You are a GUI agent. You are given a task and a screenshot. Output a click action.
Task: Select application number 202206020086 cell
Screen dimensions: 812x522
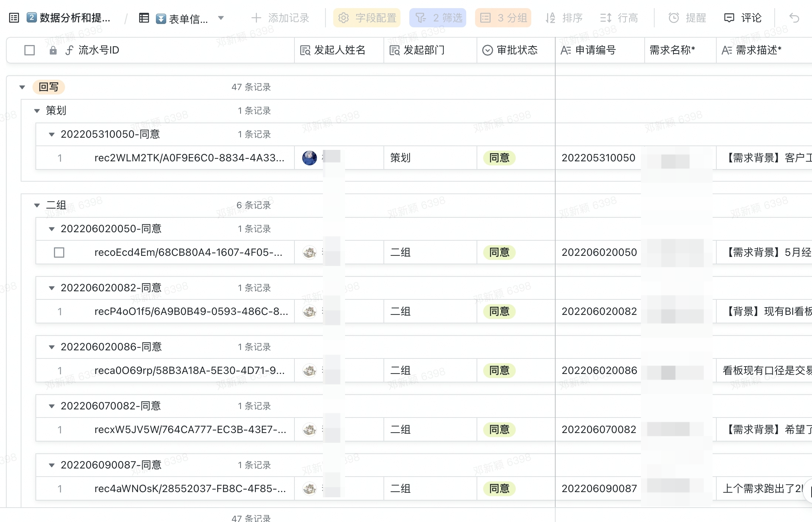[x=600, y=371]
